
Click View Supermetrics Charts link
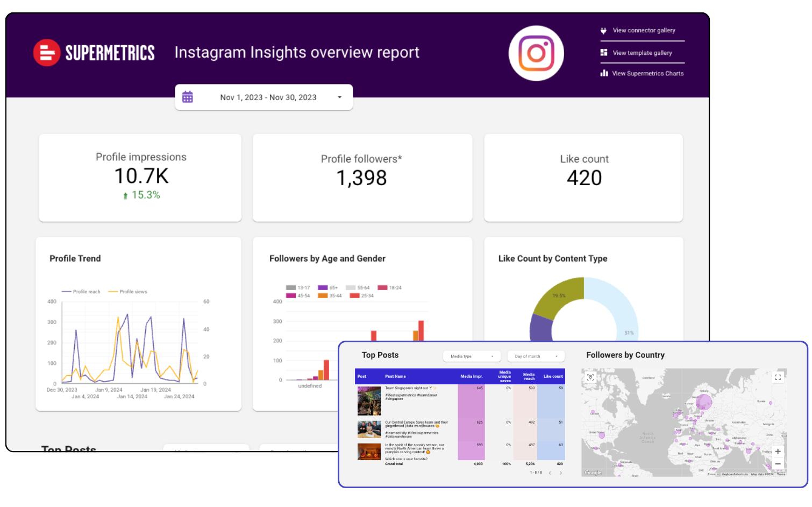pos(647,74)
